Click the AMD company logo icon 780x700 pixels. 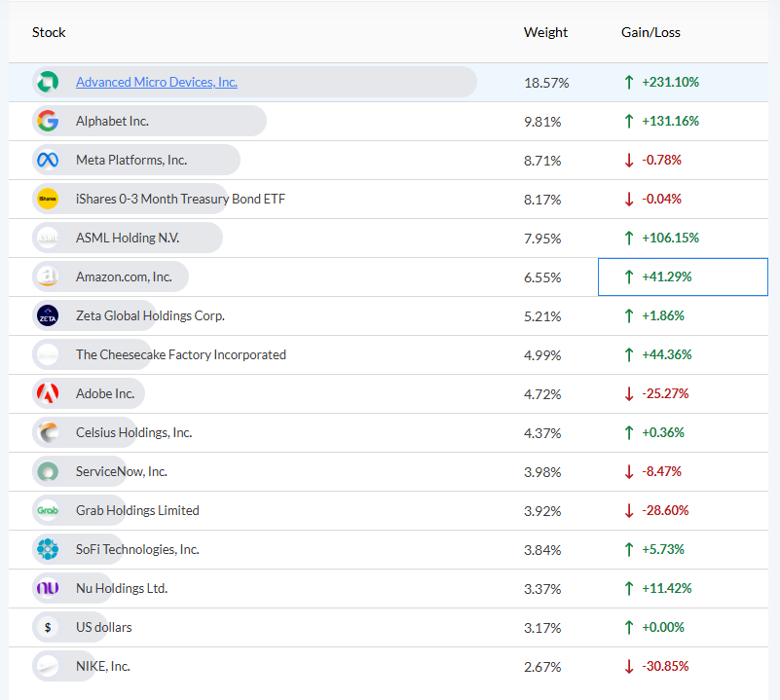click(x=48, y=82)
